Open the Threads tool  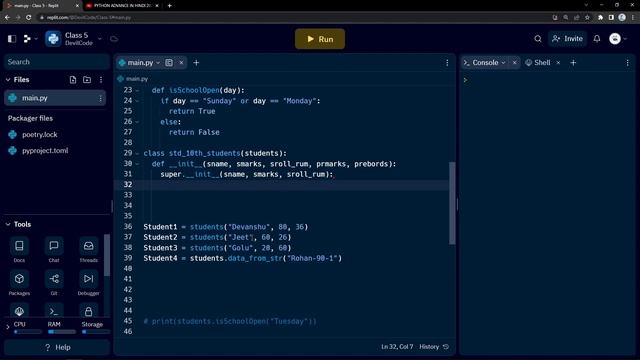89,250
